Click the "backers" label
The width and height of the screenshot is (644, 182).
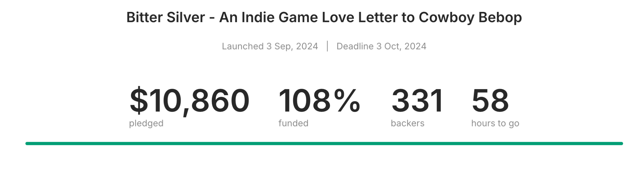[408, 123]
